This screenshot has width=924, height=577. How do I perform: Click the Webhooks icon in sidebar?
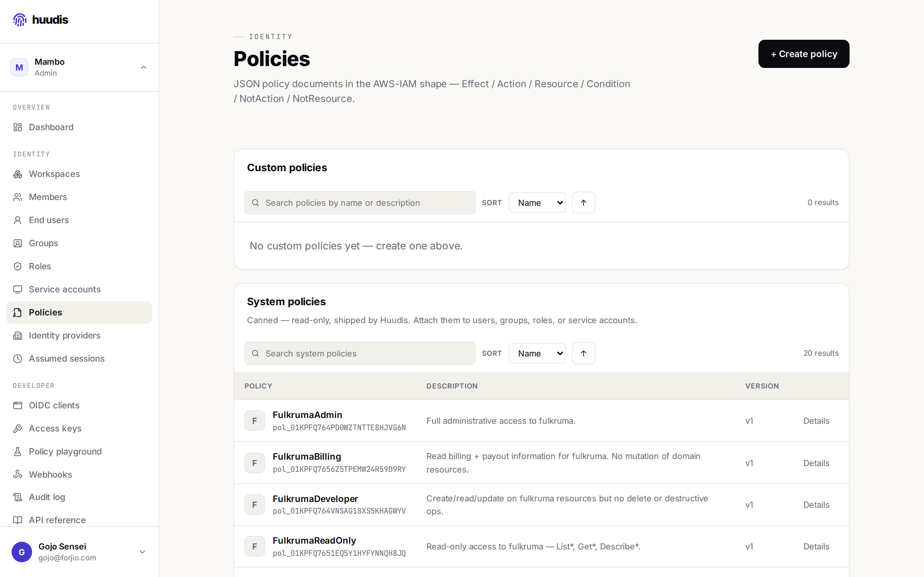(x=18, y=474)
